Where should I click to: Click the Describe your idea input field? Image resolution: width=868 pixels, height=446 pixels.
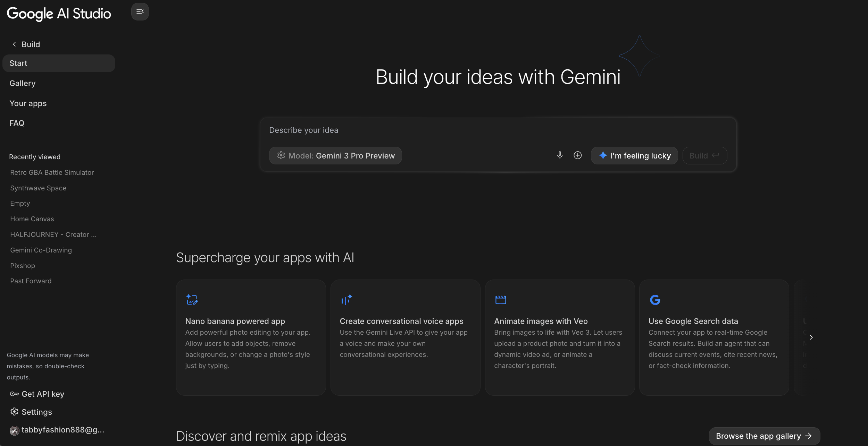(498, 130)
